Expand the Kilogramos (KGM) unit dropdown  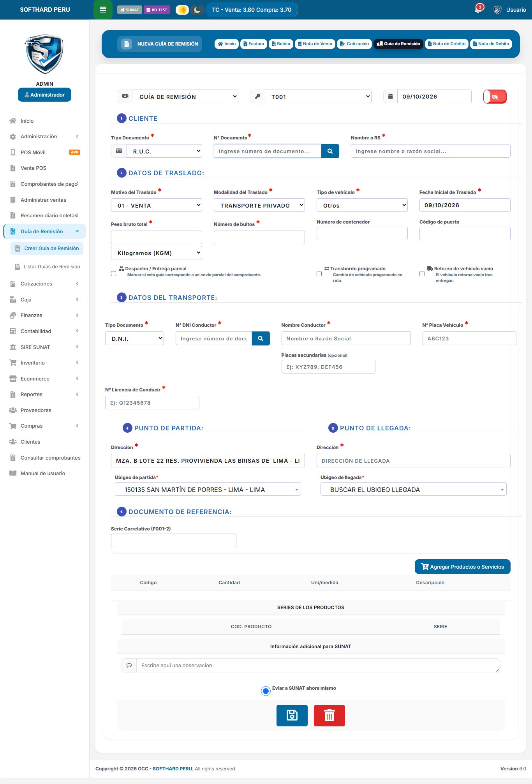[157, 253]
